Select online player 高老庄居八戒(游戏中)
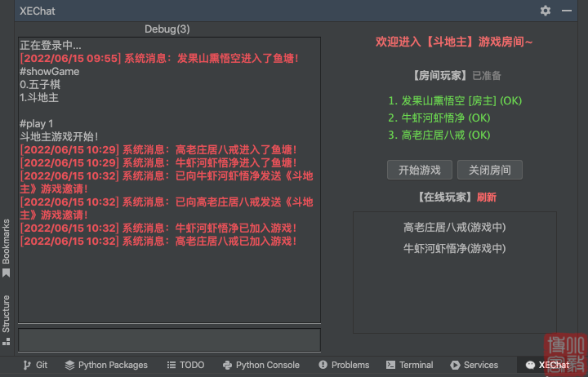The width and height of the screenshot is (588, 377). [455, 227]
